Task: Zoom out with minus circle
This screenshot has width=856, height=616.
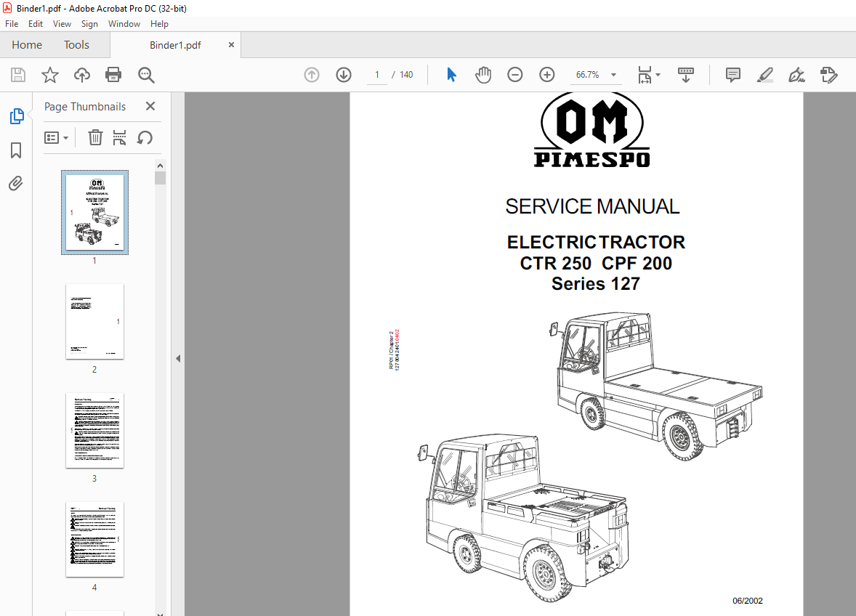Action: click(514, 75)
